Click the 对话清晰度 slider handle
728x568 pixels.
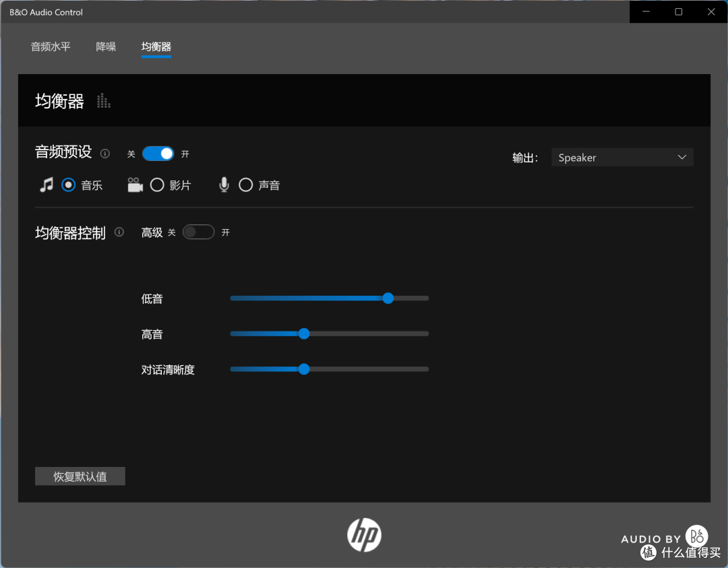coord(304,369)
